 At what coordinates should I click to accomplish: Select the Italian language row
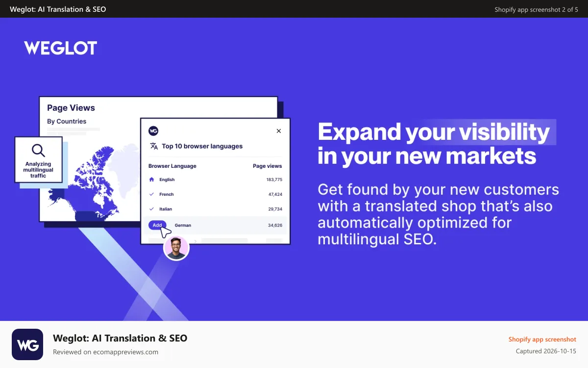216,209
